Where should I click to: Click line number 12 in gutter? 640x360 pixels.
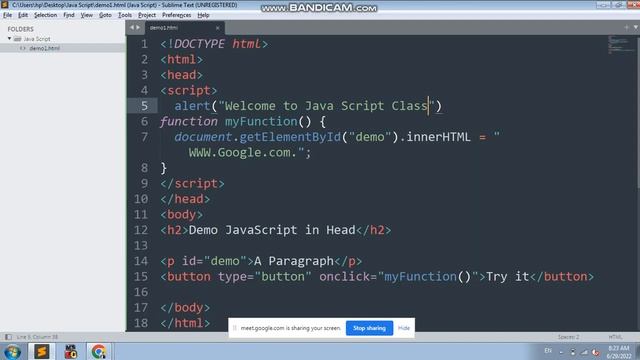141,230
